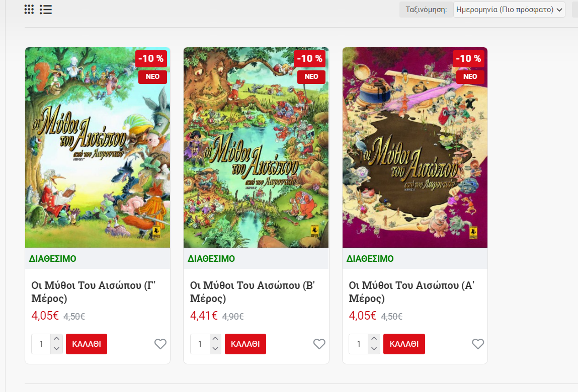Increase quantity for Γ' Μέρος book
The width and height of the screenshot is (578, 392).
click(56, 339)
